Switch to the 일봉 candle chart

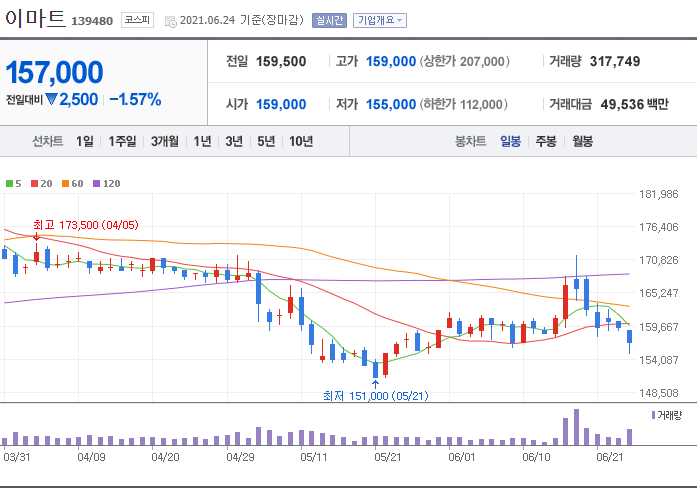510,141
